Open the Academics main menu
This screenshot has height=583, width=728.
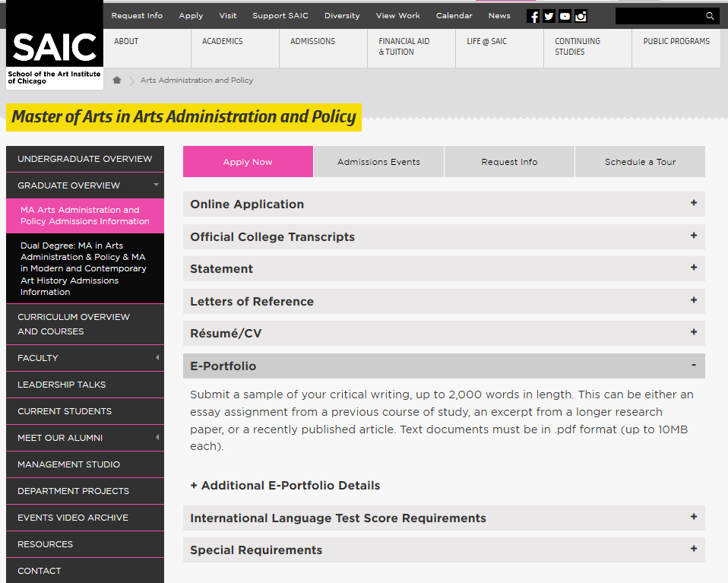coord(235,49)
